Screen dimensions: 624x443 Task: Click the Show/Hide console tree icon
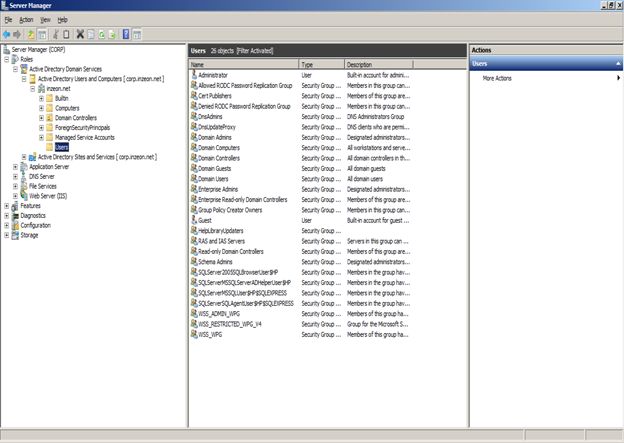click(x=42, y=35)
